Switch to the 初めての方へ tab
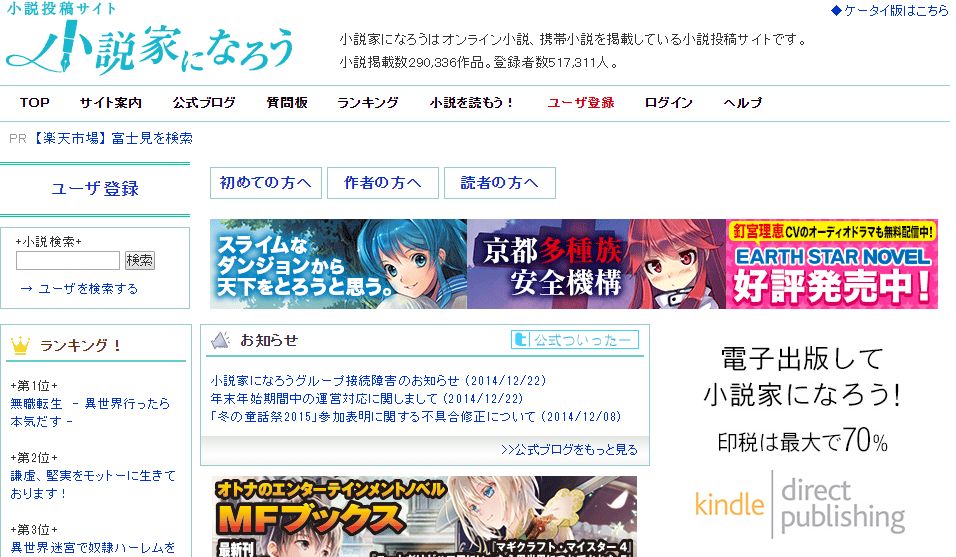The width and height of the screenshot is (956, 557). pyautogui.click(x=265, y=183)
